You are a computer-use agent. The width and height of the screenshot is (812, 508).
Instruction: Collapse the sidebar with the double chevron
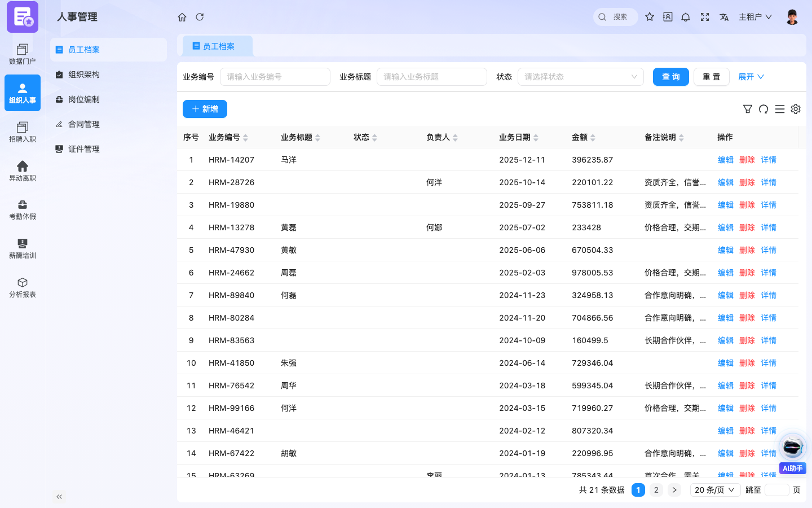coord(59,497)
